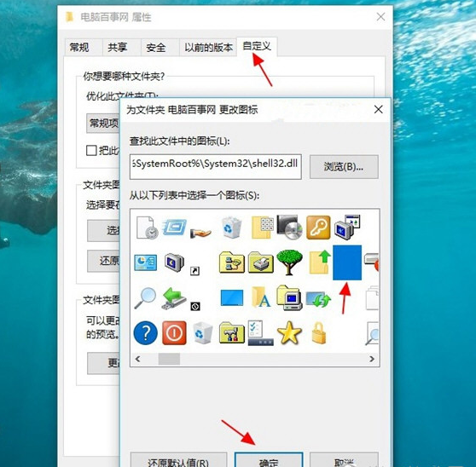The width and height of the screenshot is (476, 467).
Task: Choose the folder with green up arrow
Action: point(320,262)
